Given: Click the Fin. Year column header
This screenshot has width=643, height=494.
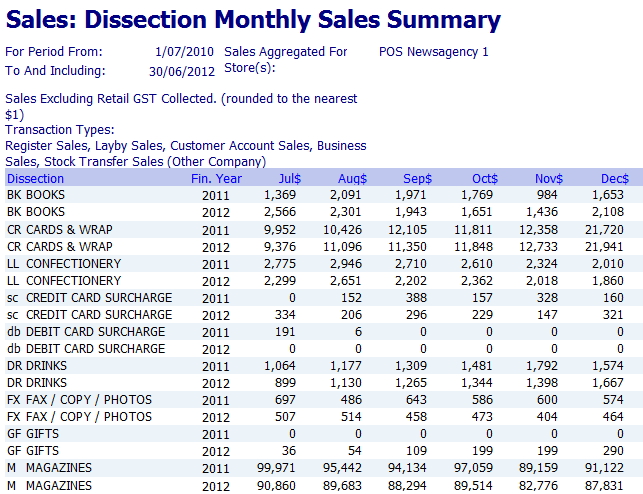Looking at the screenshot, I should click(216, 179).
